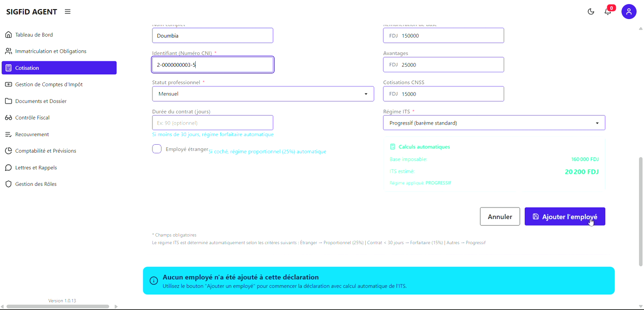Check the Employé étranger checkbox

coord(157,149)
